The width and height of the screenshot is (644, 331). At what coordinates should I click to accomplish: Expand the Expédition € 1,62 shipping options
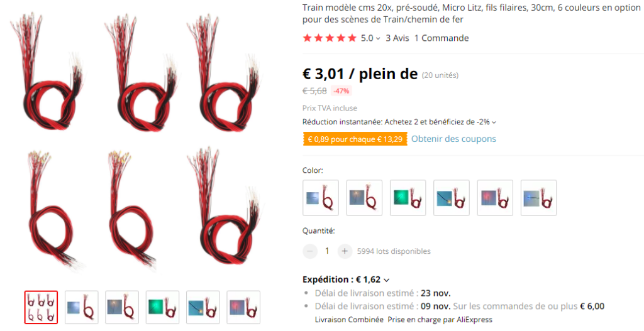(386, 280)
